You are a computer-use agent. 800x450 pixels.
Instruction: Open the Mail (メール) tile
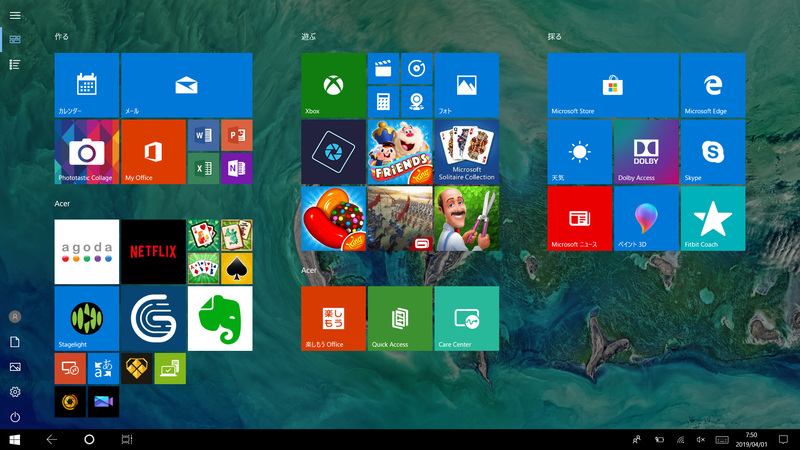(187, 85)
